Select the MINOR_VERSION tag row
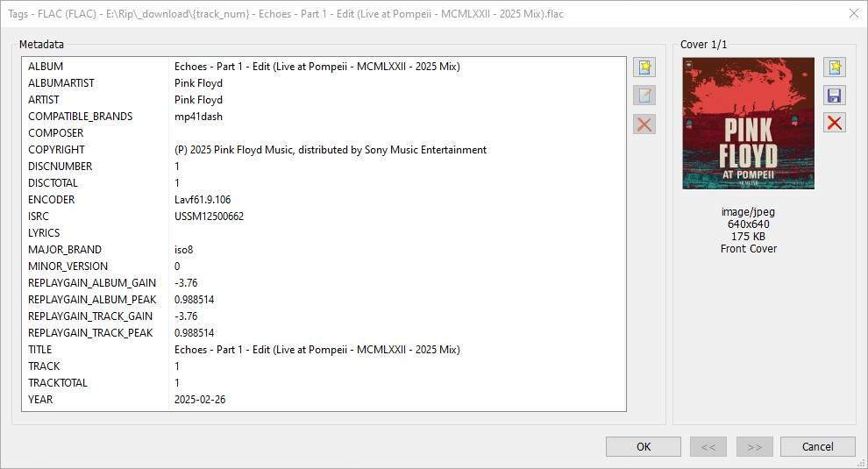Screen dimensions: 868x469 [324, 266]
